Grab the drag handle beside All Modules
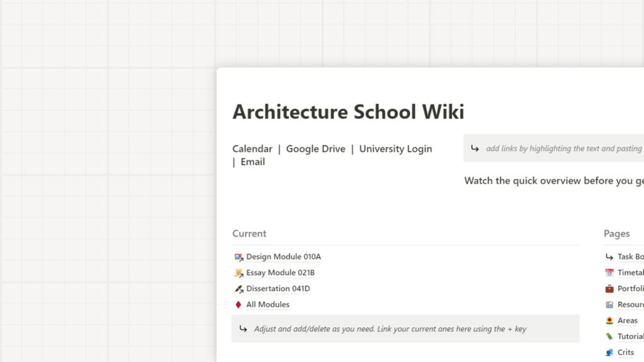 click(226, 305)
